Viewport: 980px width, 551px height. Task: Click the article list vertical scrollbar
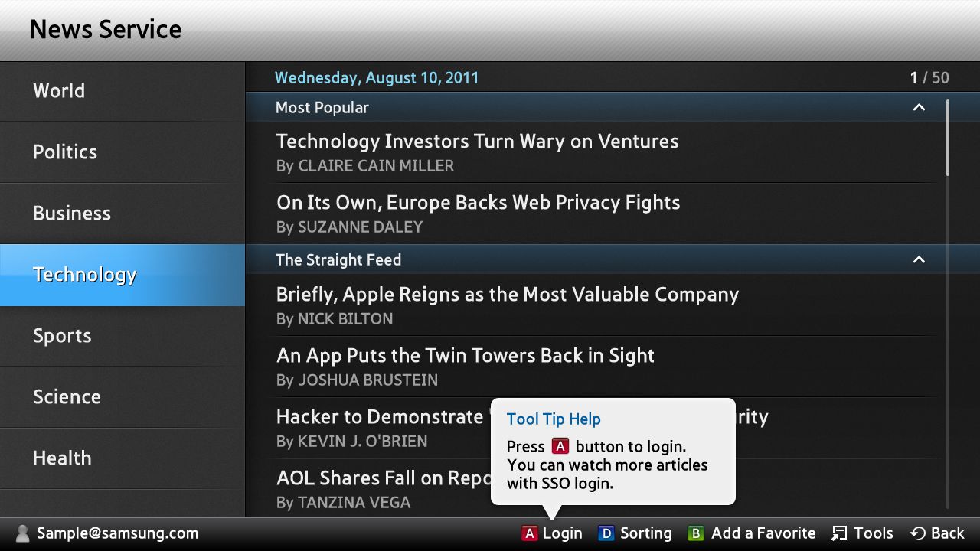coord(948,305)
